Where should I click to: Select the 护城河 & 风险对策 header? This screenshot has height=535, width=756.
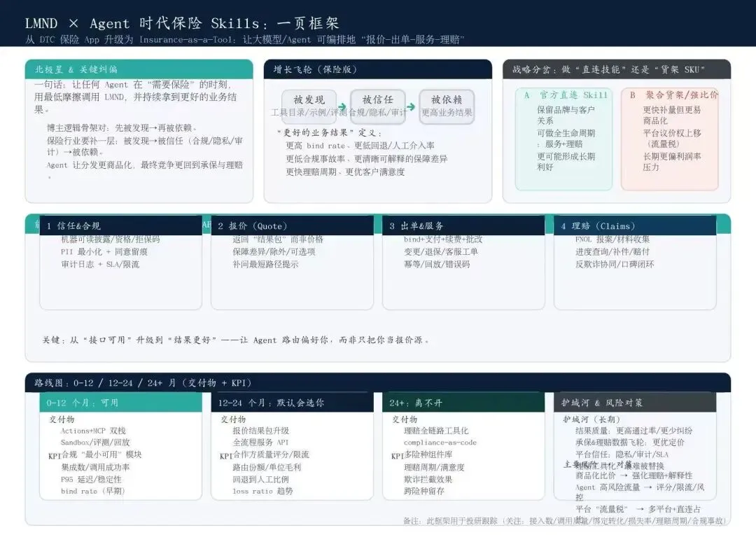coord(635,403)
